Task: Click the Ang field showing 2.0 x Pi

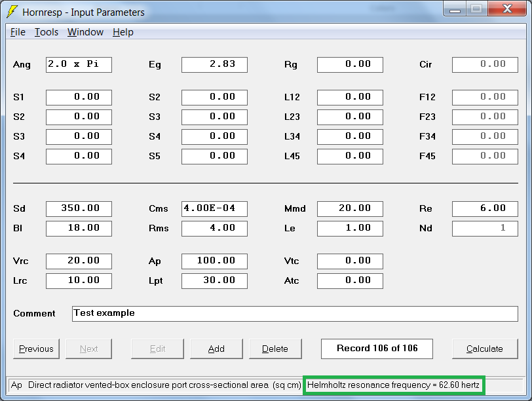Action: [x=79, y=65]
